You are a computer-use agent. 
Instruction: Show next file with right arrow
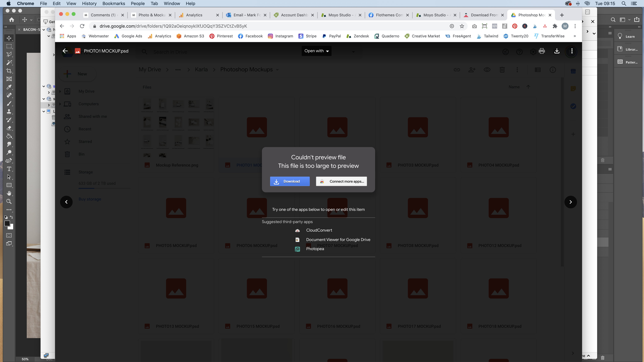[x=571, y=202]
